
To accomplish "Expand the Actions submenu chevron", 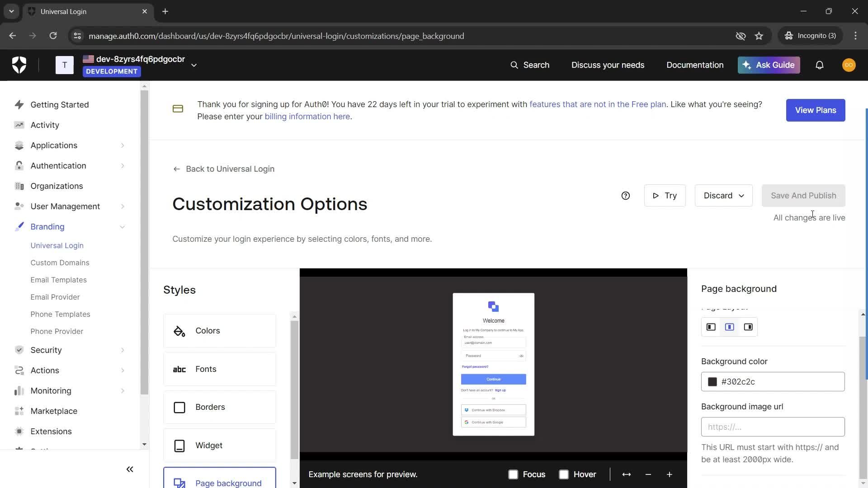I will pos(123,371).
